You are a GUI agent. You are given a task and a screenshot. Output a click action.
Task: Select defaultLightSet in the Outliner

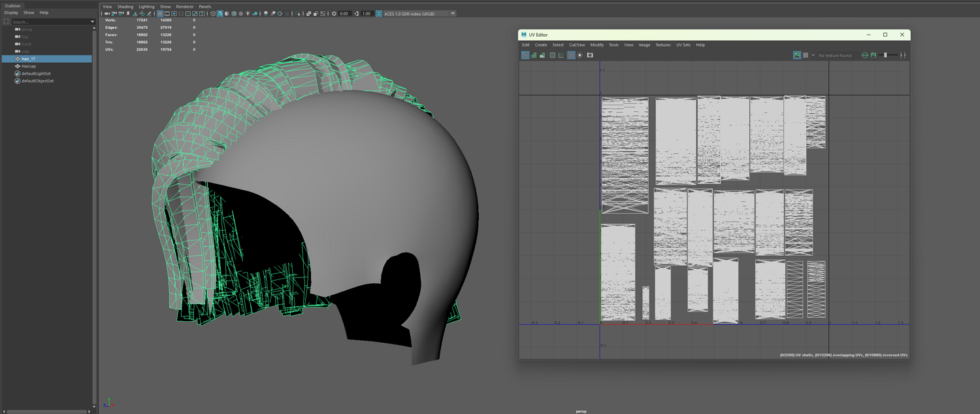point(36,74)
